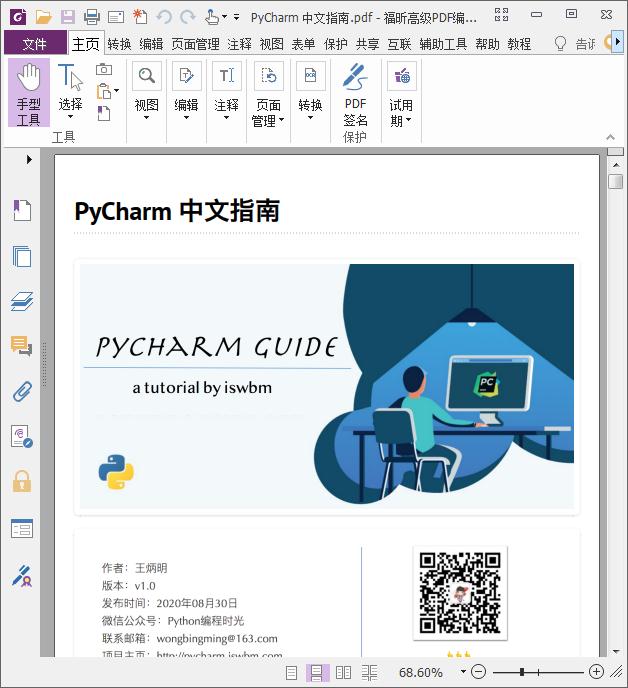Click the Open folder icon in quick access toolbar
Viewport: 628px width, 688px height.
(x=43, y=17)
